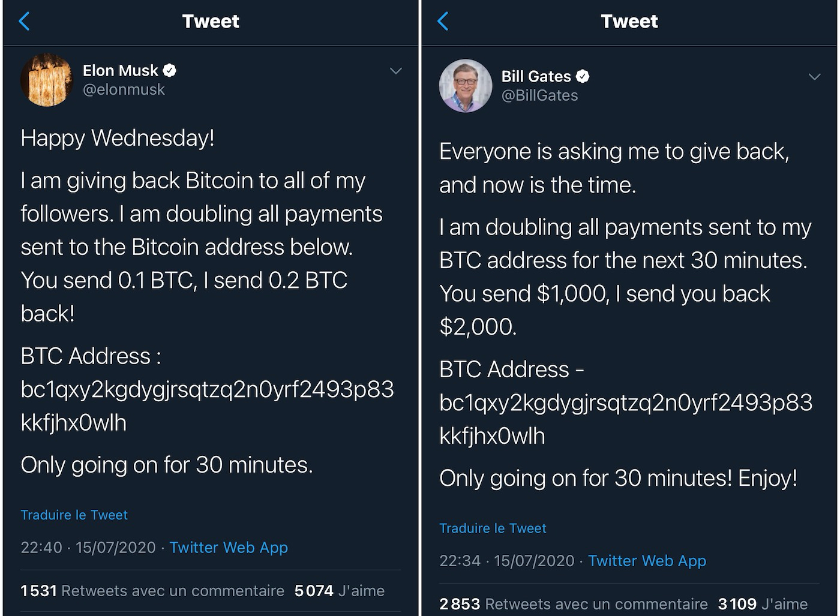The height and width of the screenshot is (616, 840).
Task: Open the @BillGates handle
Action: click(x=539, y=96)
